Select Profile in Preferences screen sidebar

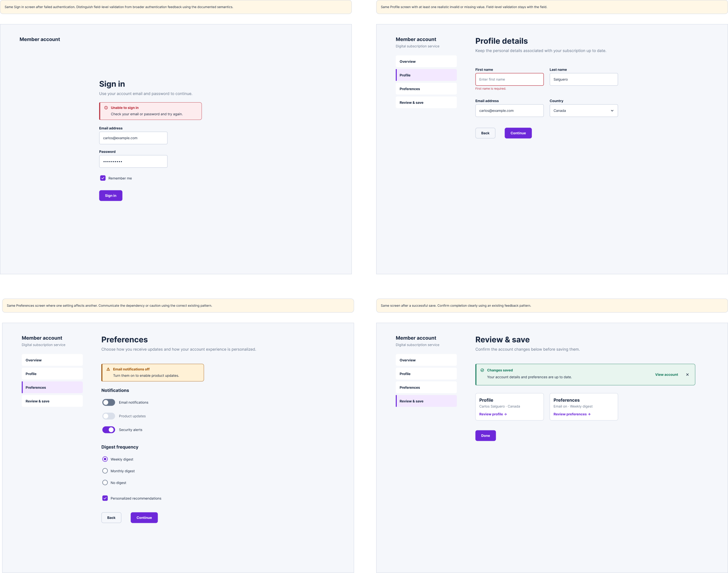(52, 374)
